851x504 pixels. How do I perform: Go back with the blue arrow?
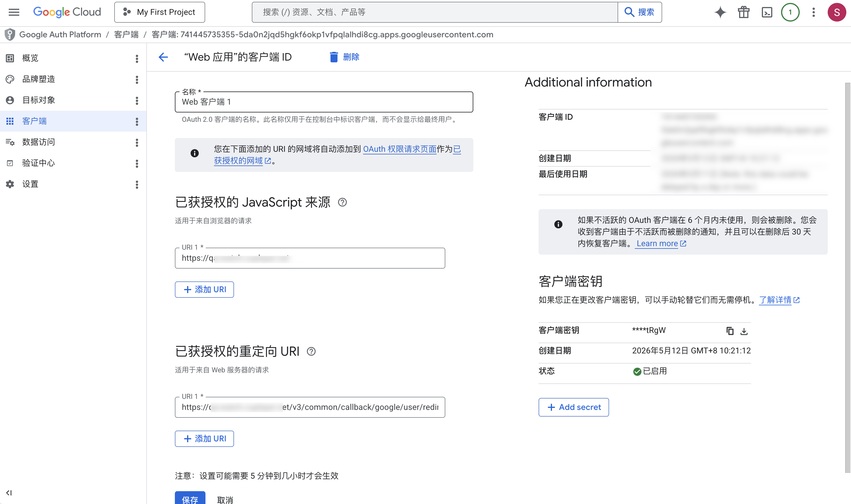point(163,57)
